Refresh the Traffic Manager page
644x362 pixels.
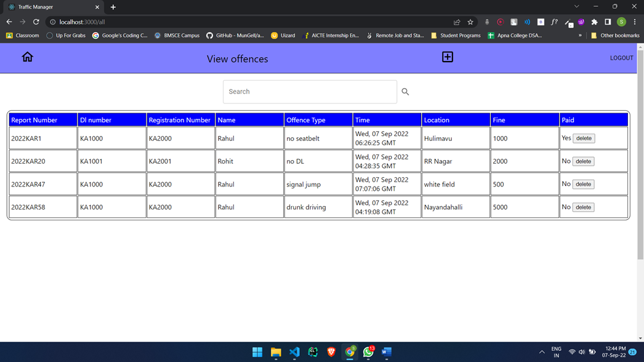[x=36, y=22]
